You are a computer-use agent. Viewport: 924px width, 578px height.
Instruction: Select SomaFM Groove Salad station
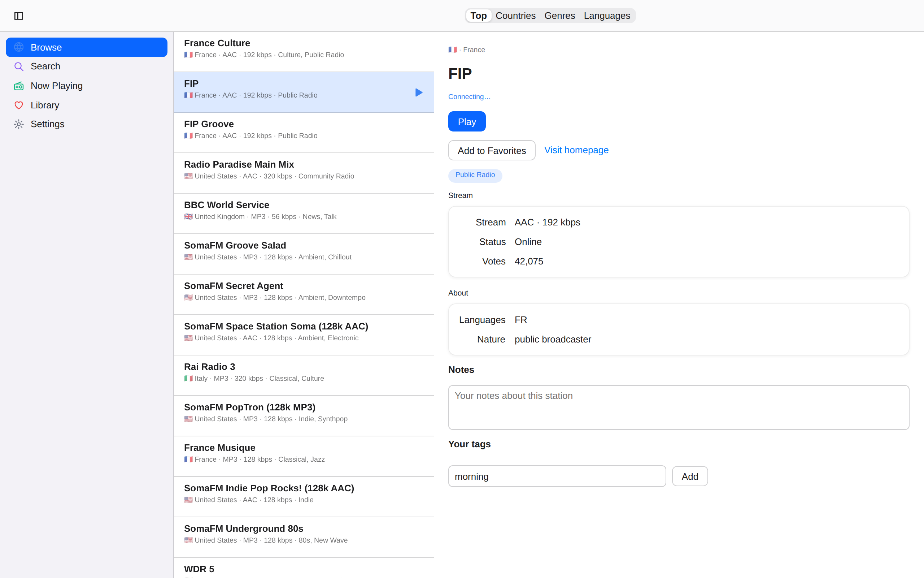tap(304, 254)
